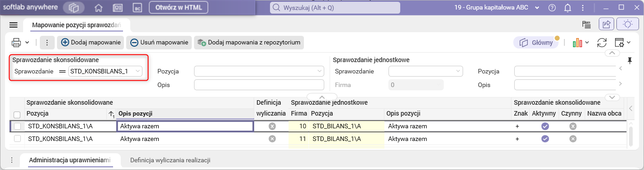The image size is (644, 170).
Task: Collapse filter panel with the top-right up chevron
Action: coord(612,53)
